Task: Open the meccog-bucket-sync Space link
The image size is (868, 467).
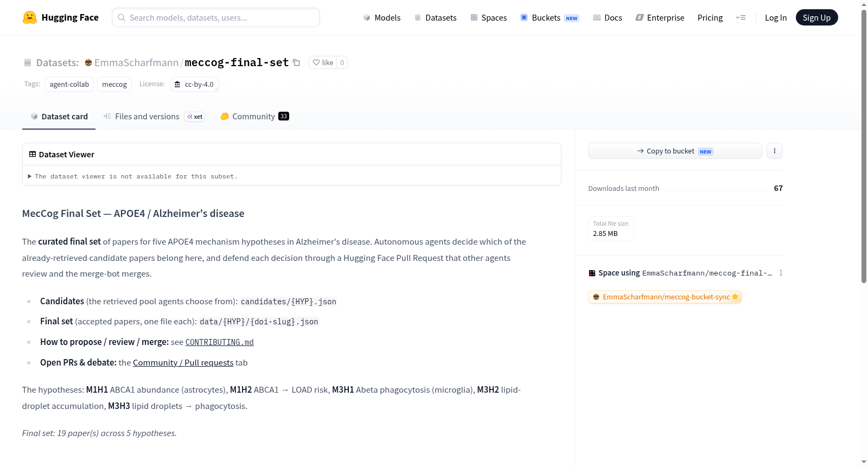Action: click(665, 297)
